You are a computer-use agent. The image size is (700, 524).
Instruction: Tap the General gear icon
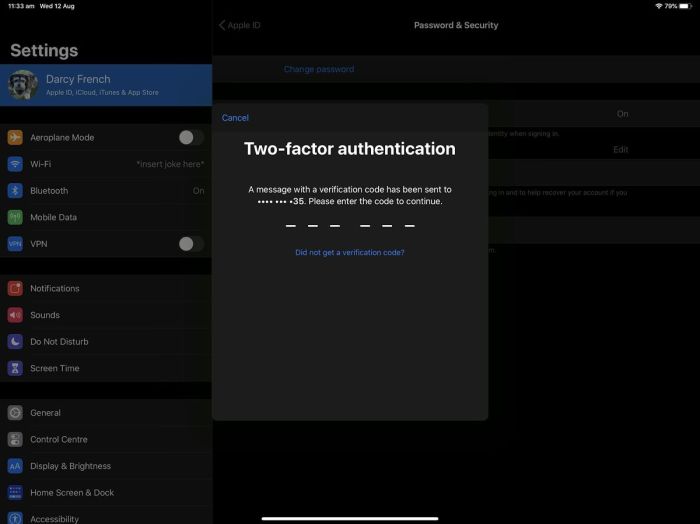(15, 413)
